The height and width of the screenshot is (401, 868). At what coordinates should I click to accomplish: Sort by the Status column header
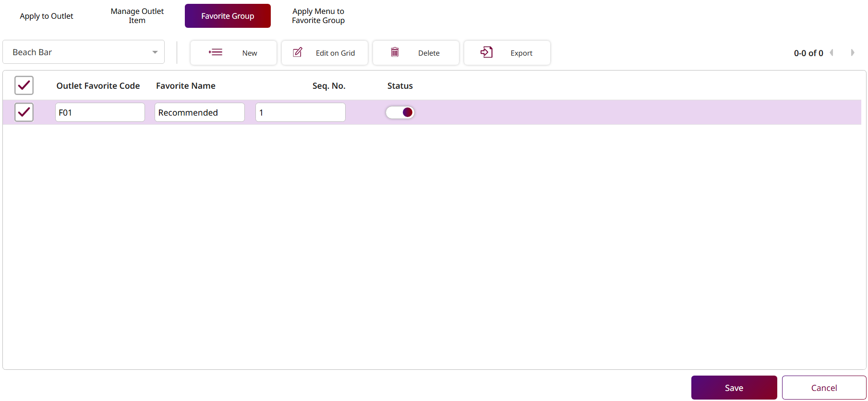pos(400,86)
